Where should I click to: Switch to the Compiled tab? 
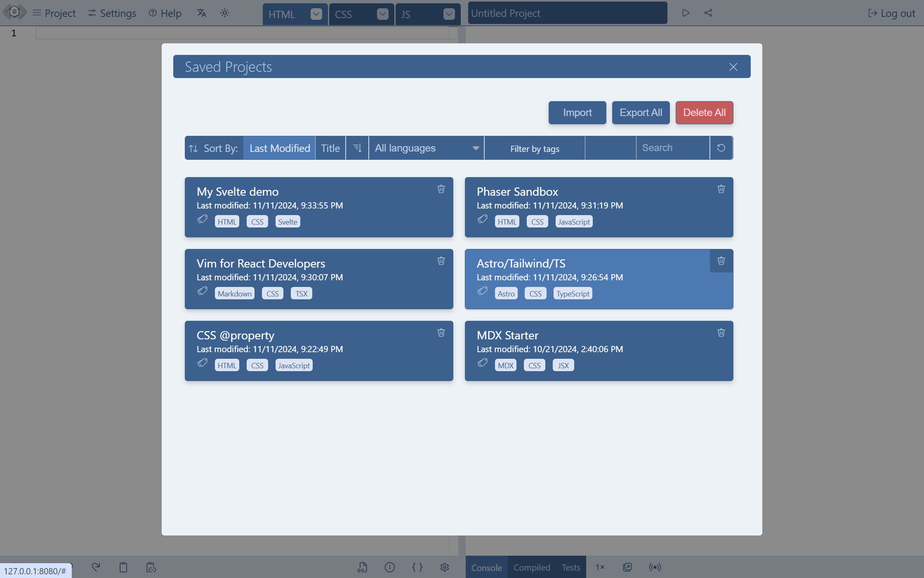click(532, 567)
